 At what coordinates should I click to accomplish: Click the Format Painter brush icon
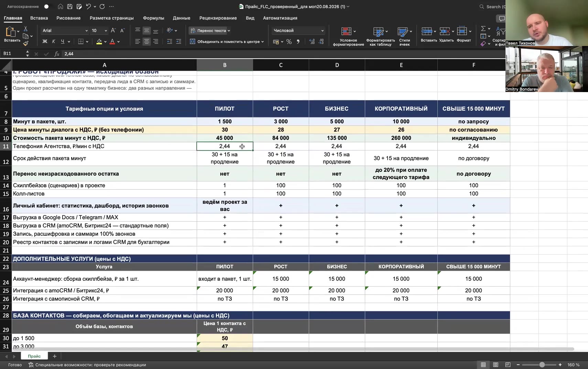click(x=25, y=44)
